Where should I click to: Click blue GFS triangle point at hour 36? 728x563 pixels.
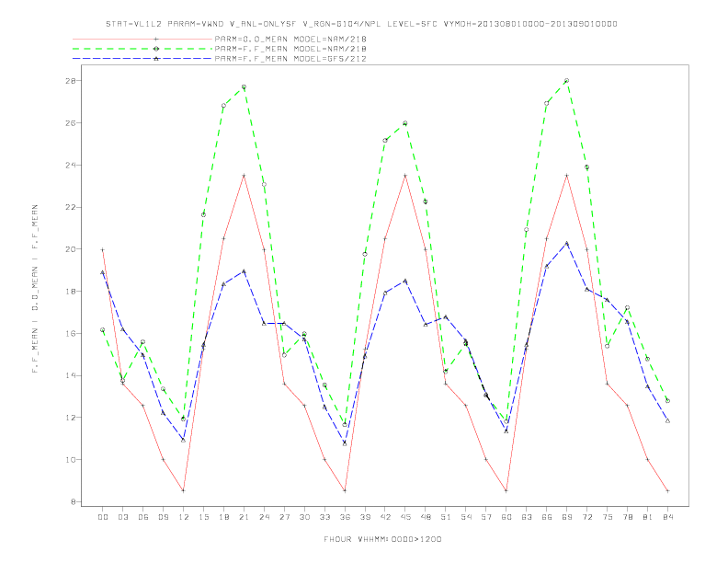tap(345, 443)
